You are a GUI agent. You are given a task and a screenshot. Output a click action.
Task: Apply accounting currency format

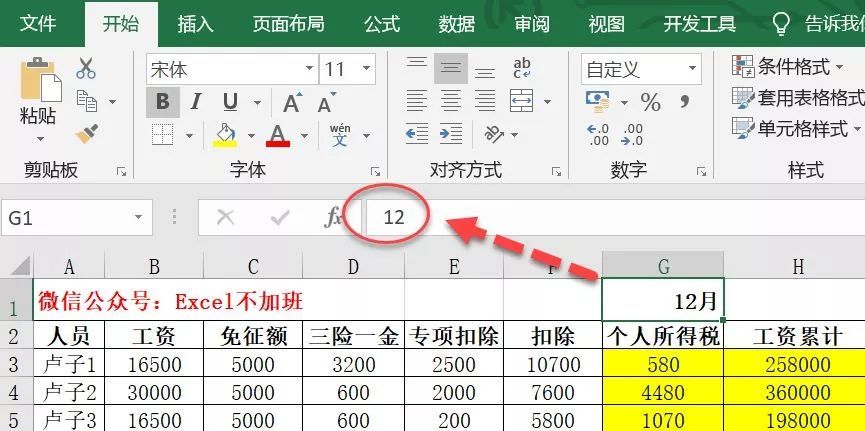[x=597, y=102]
